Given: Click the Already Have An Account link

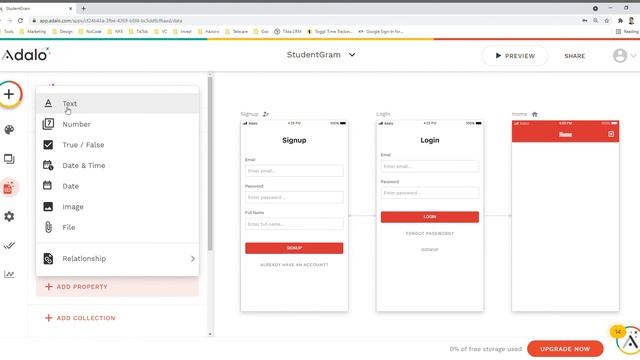Looking at the screenshot, I should [x=294, y=265].
